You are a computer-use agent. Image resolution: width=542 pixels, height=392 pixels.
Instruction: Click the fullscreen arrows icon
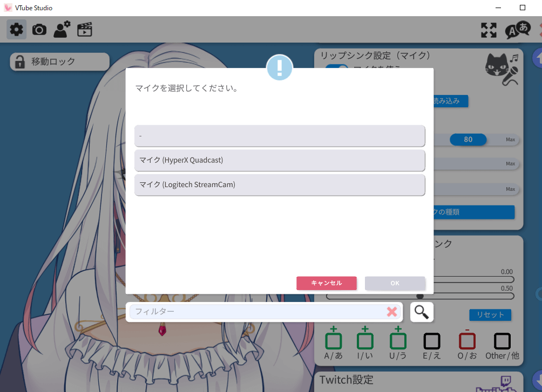489,30
